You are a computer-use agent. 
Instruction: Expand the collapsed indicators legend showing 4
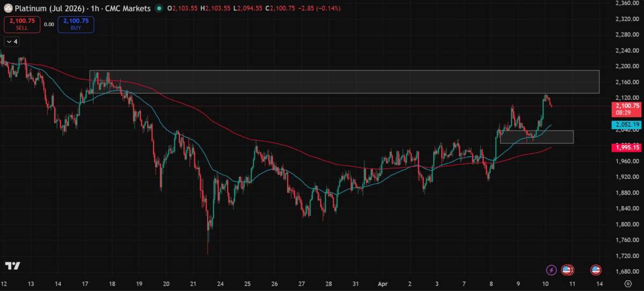[x=12, y=41]
